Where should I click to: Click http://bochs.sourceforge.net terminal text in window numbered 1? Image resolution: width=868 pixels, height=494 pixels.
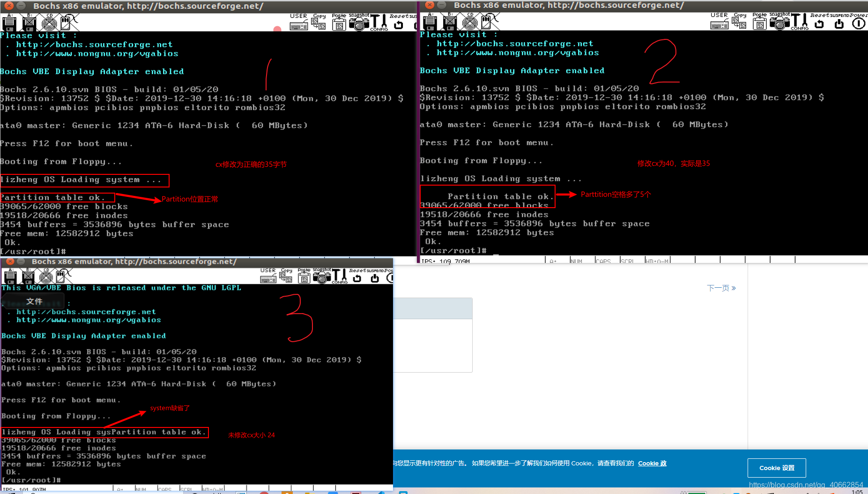click(94, 45)
